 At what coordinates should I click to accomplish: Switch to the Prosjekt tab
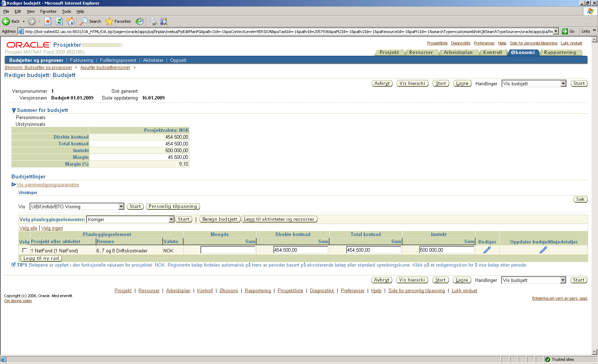389,52
